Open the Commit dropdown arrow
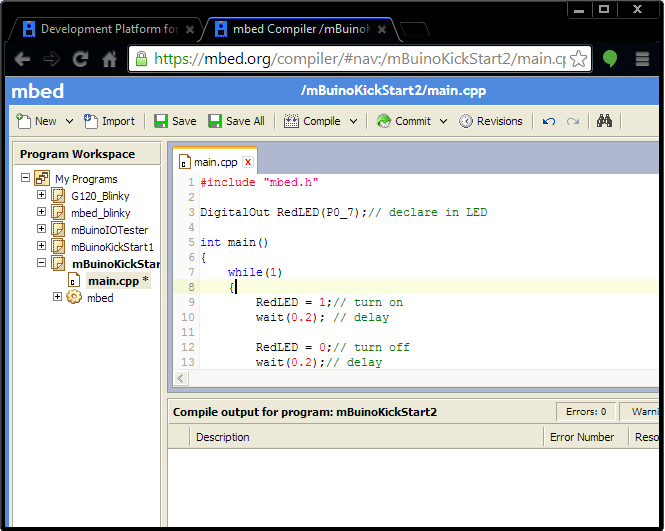 point(443,121)
